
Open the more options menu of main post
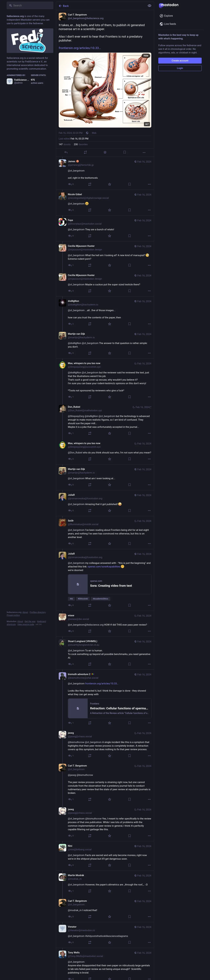144,152
